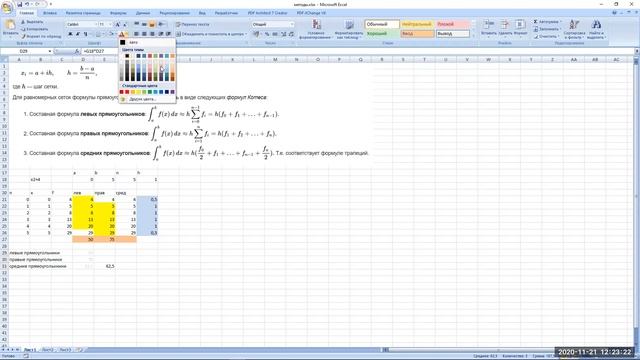Switch to the Формулы ribbon tab
The height and width of the screenshot is (360, 640).
118,13
